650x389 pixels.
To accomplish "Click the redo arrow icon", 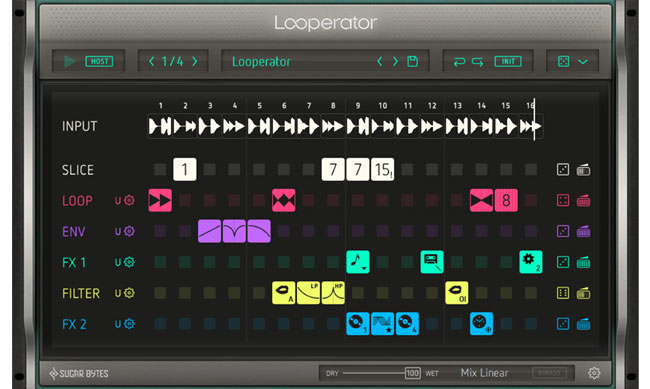I will click(x=478, y=62).
